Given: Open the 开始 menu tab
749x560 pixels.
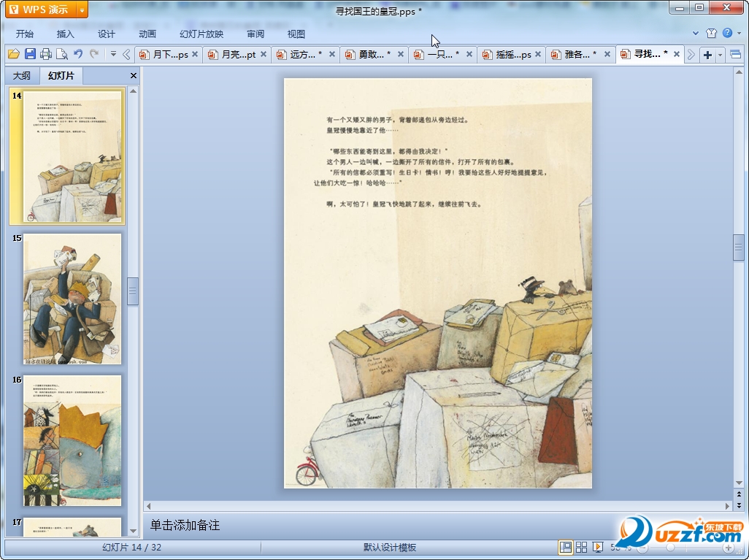Looking at the screenshot, I should click(24, 34).
